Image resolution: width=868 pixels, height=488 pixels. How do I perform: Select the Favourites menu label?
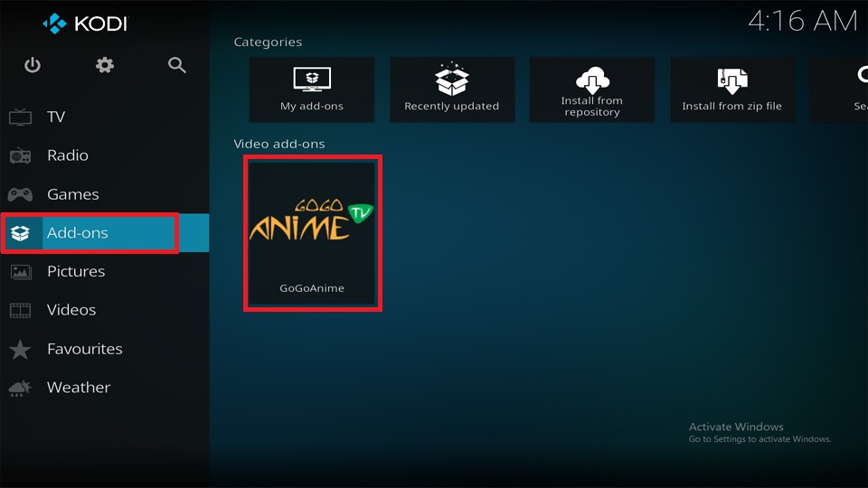coord(85,349)
